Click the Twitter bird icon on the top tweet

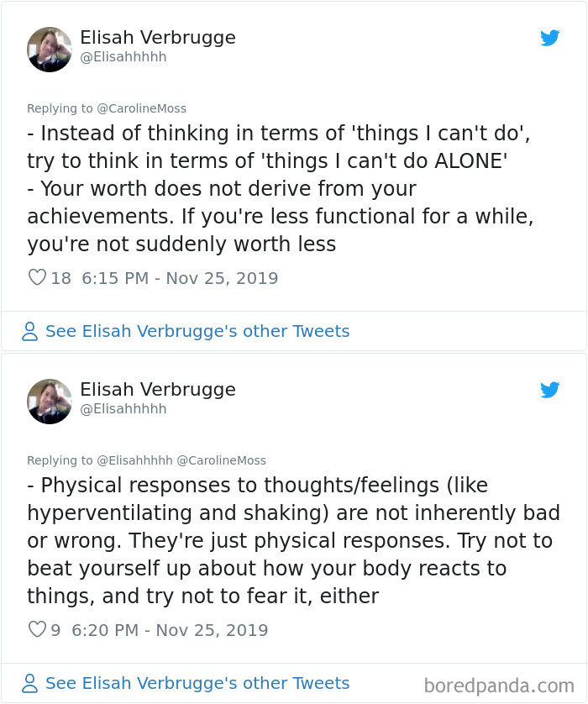551,38
